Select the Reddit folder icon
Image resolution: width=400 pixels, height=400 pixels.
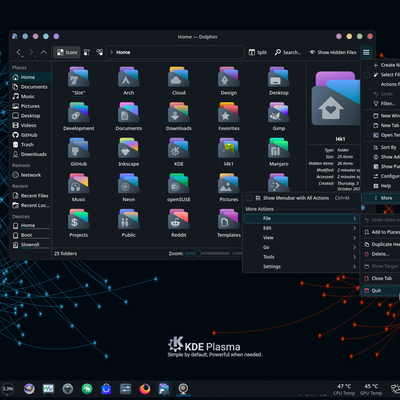click(179, 219)
